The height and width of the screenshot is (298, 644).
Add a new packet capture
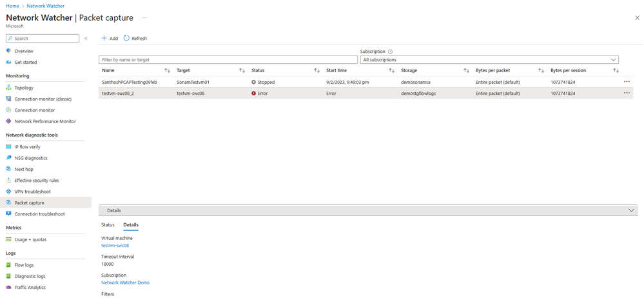[x=110, y=38]
